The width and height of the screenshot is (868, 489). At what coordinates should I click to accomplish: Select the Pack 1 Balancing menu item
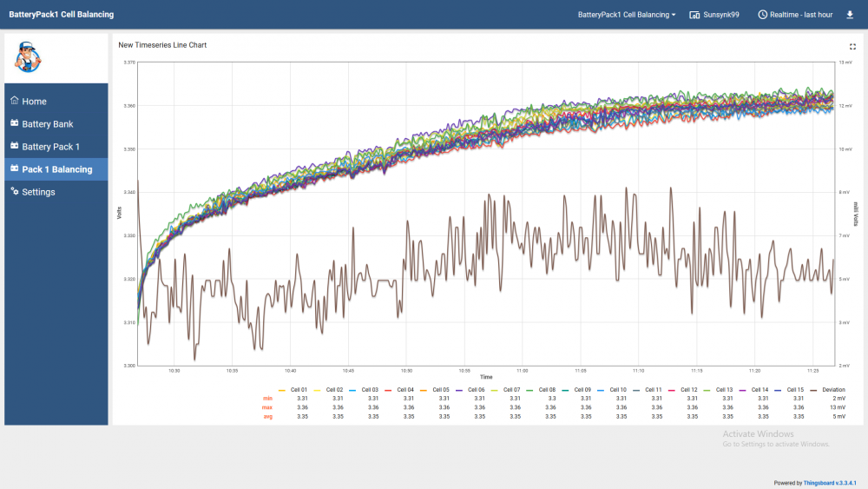pos(56,169)
